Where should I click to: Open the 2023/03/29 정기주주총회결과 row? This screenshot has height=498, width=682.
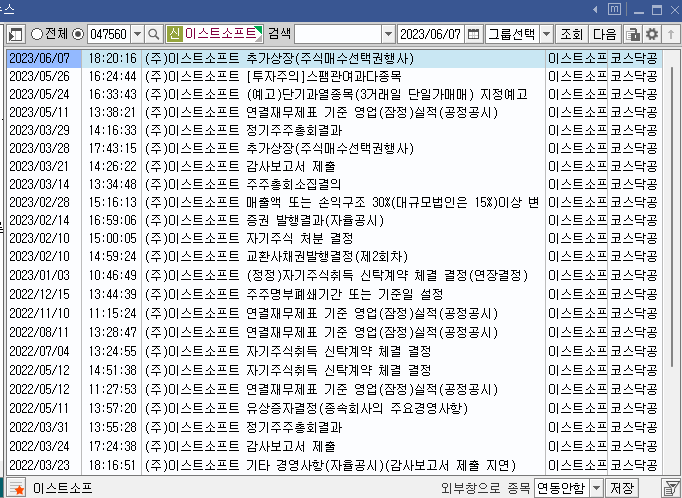point(334,130)
